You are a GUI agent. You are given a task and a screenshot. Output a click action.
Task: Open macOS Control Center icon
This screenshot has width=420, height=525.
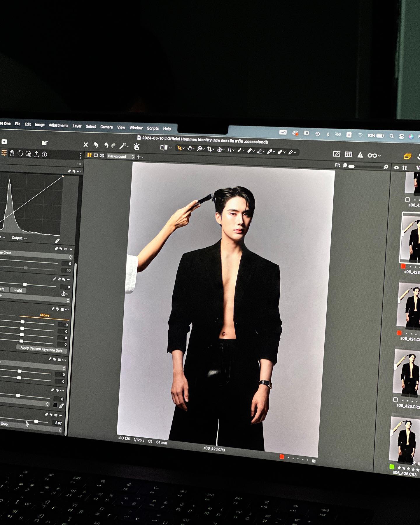coord(401,136)
